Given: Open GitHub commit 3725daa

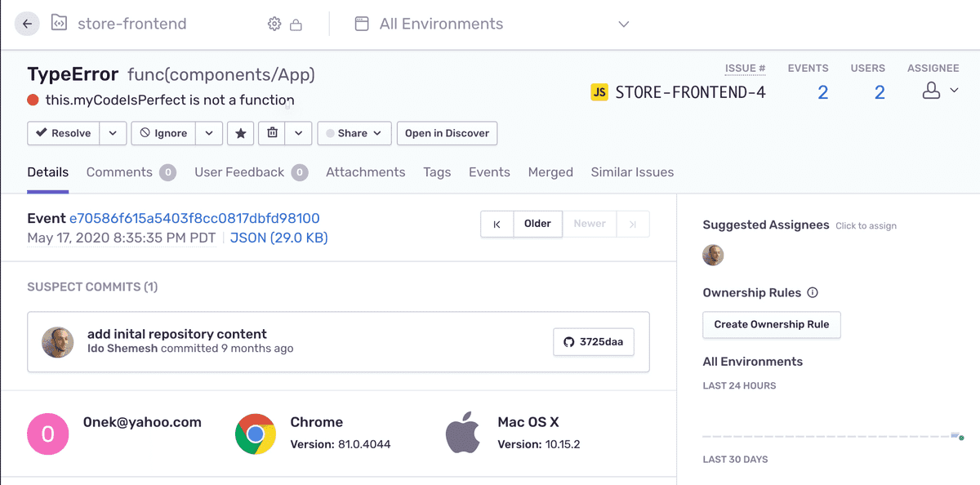Looking at the screenshot, I should 594,342.
